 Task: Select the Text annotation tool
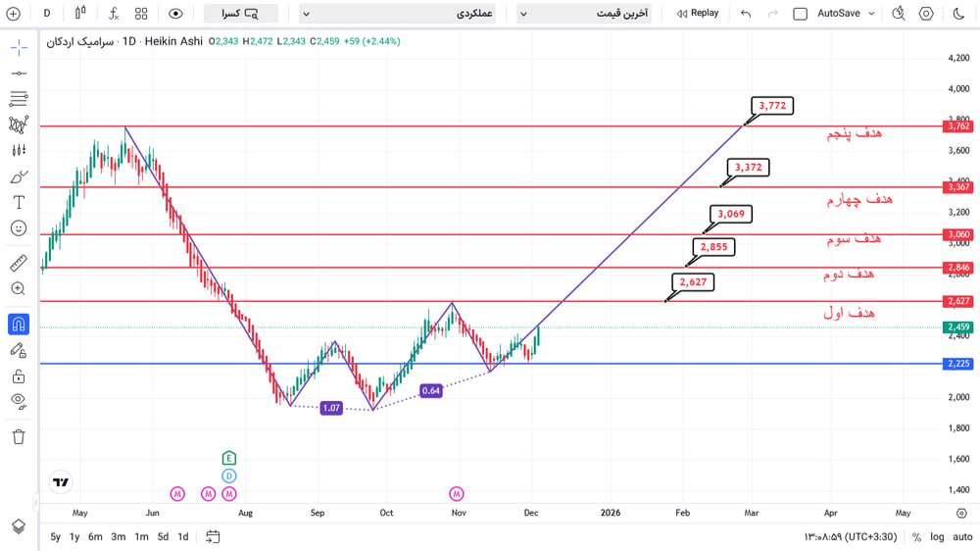[19, 202]
